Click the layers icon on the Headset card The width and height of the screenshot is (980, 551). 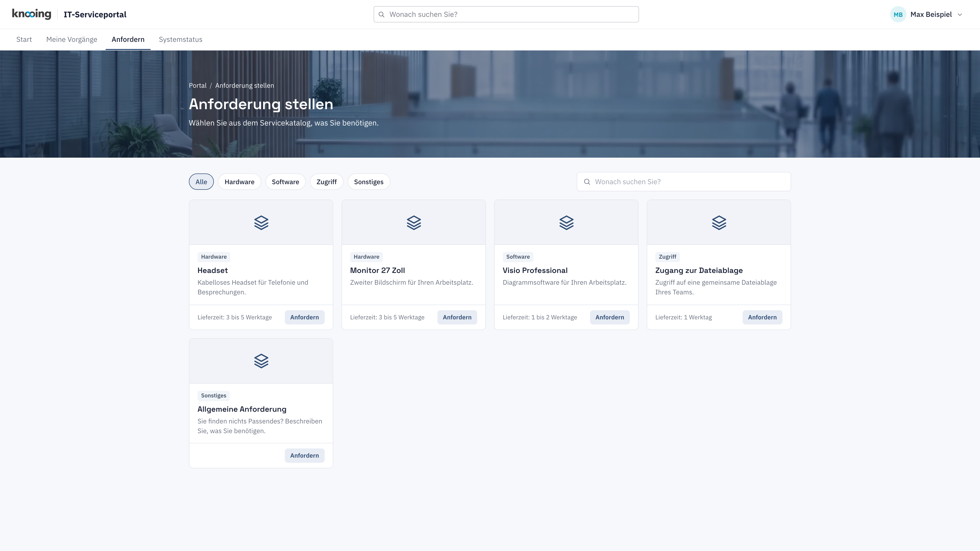(261, 222)
